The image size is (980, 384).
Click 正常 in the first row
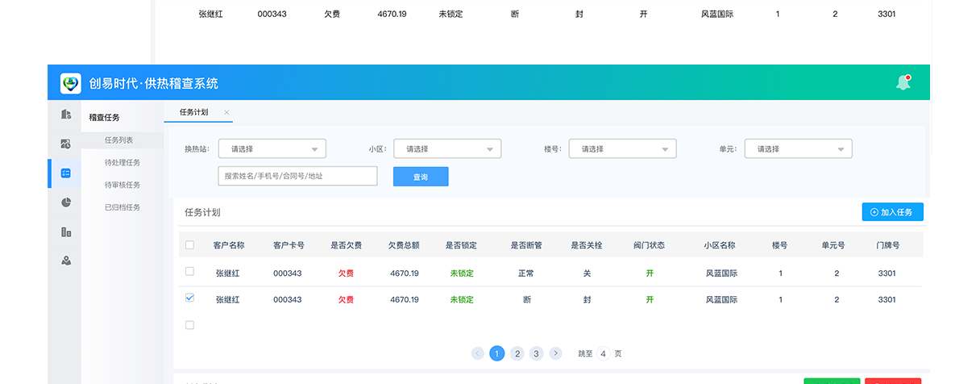pyautogui.click(x=526, y=273)
